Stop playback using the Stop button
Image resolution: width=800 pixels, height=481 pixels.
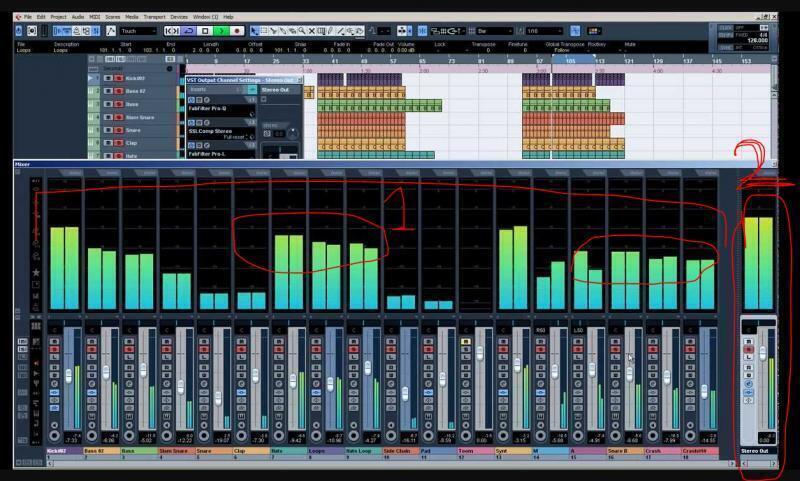point(205,31)
